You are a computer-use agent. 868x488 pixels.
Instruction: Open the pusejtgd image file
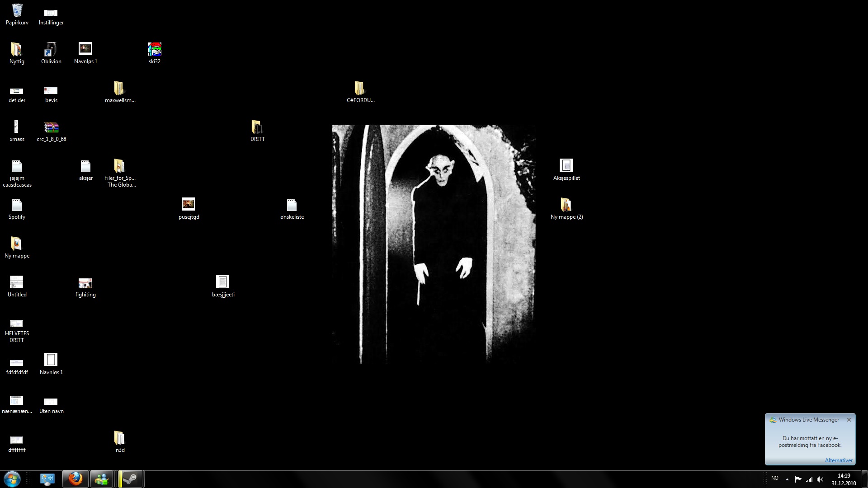tap(189, 209)
